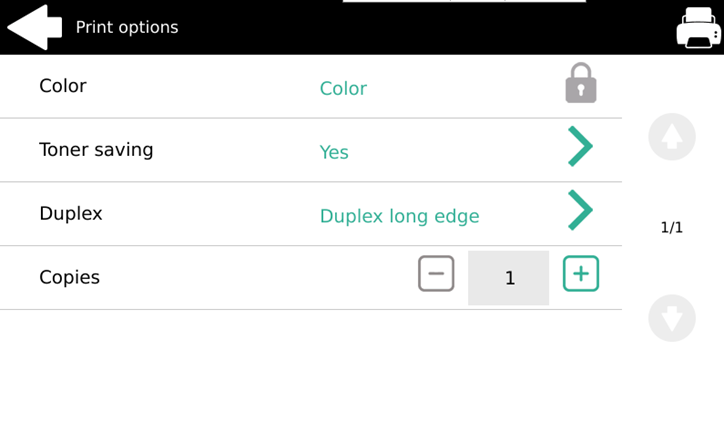
Task: Increase copies with plus button
Action: 580,274
